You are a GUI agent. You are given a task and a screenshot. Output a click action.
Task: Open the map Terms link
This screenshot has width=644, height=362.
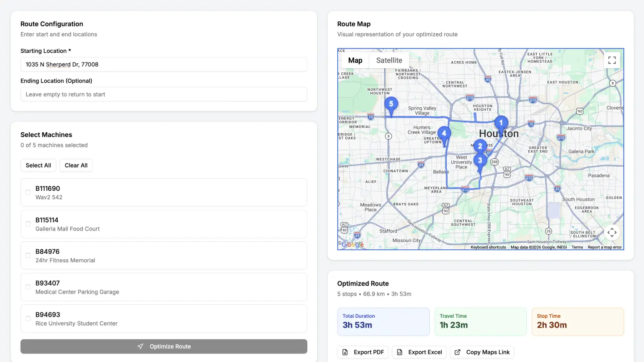coord(577,247)
